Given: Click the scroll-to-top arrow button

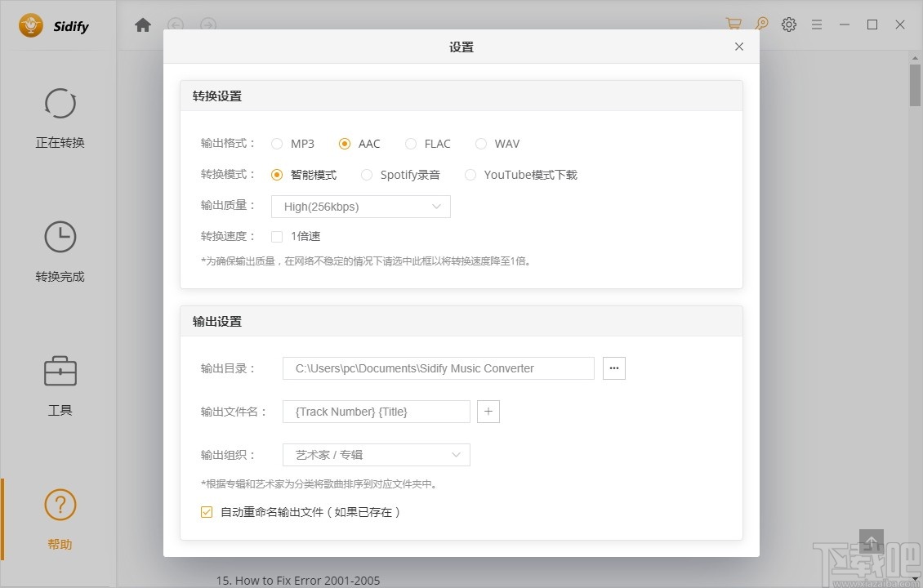Looking at the screenshot, I should click(x=871, y=541).
